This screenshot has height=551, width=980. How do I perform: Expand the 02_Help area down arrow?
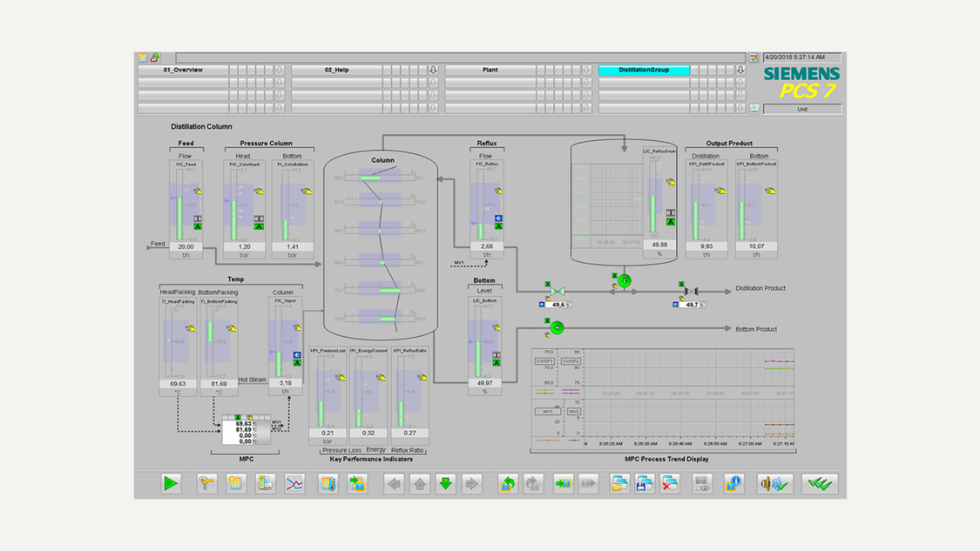point(433,70)
